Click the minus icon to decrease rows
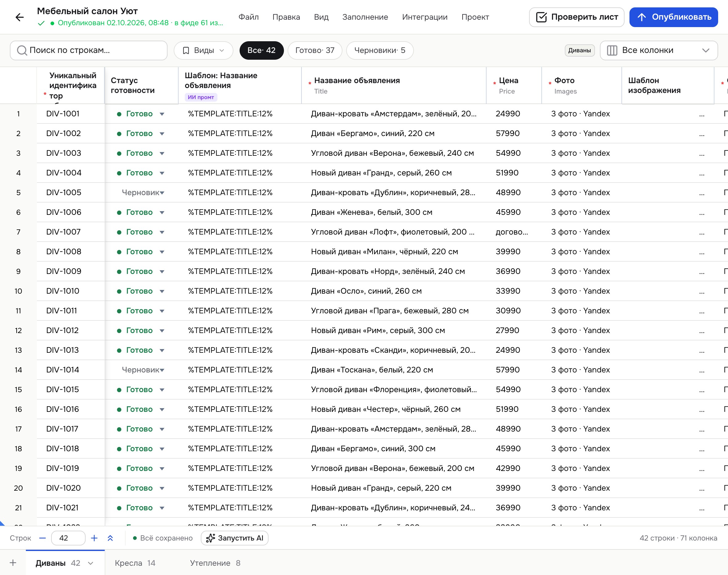The image size is (728, 575). pyautogui.click(x=42, y=538)
